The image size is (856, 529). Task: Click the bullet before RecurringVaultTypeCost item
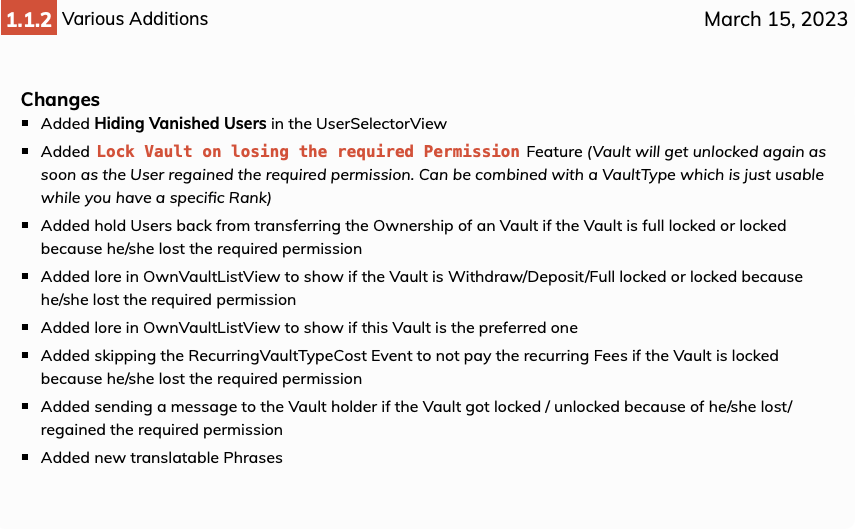[x=25, y=355]
